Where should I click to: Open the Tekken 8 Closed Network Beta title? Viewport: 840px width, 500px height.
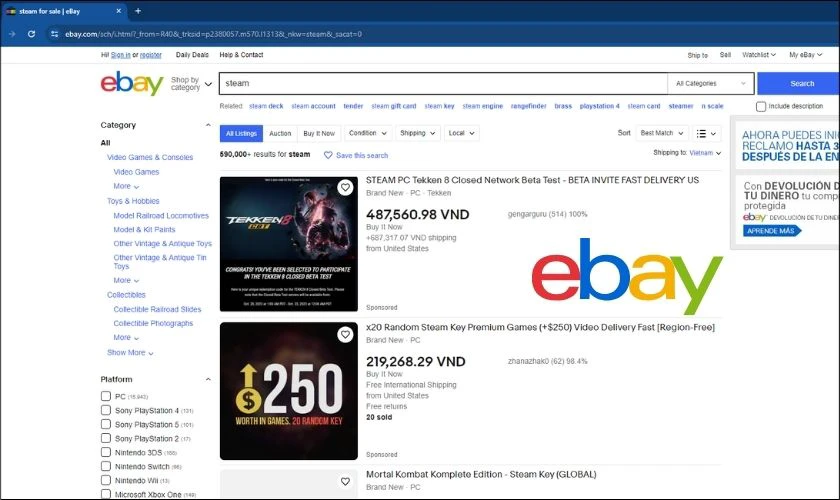(x=532, y=180)
